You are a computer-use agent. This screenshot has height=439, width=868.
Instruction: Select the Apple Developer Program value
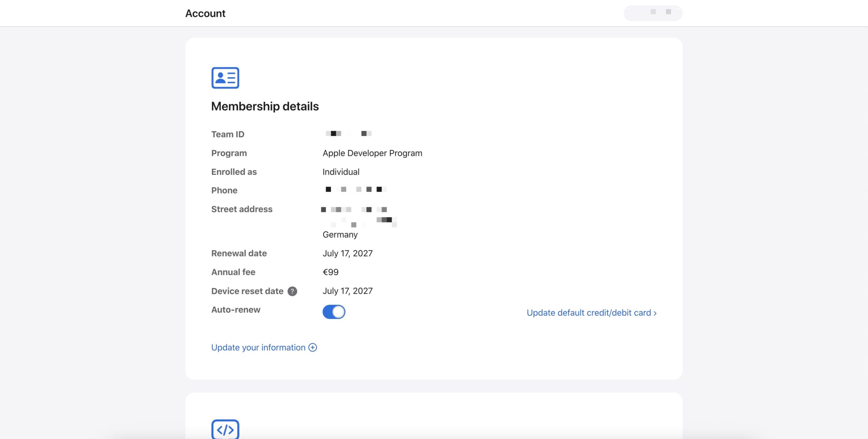[x=372, y=153]
